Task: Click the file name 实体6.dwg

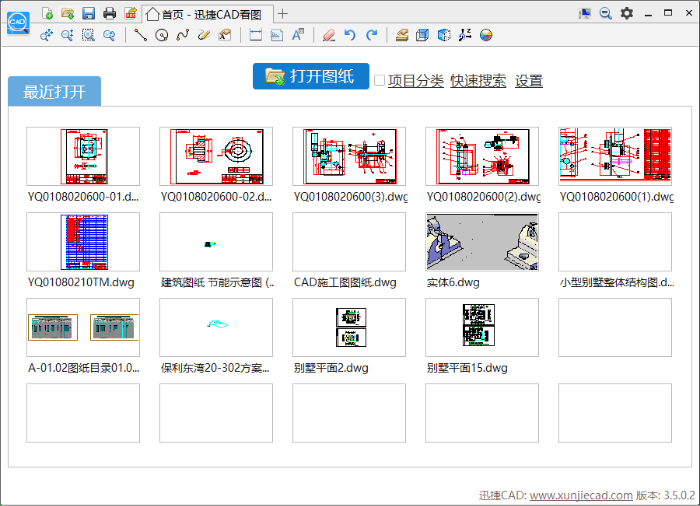Action: click(x=453, y=282)
